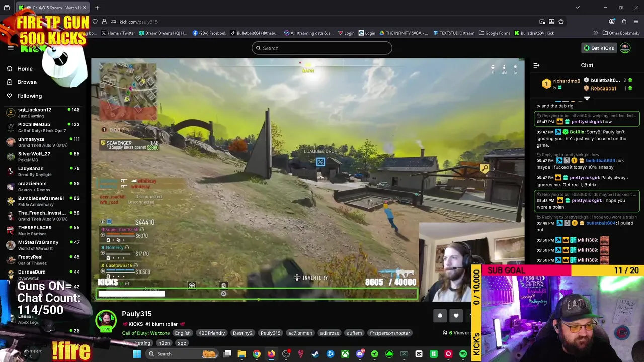Open the new browser tab button
The height and width of the screenshot is (362, 644).
97,8
